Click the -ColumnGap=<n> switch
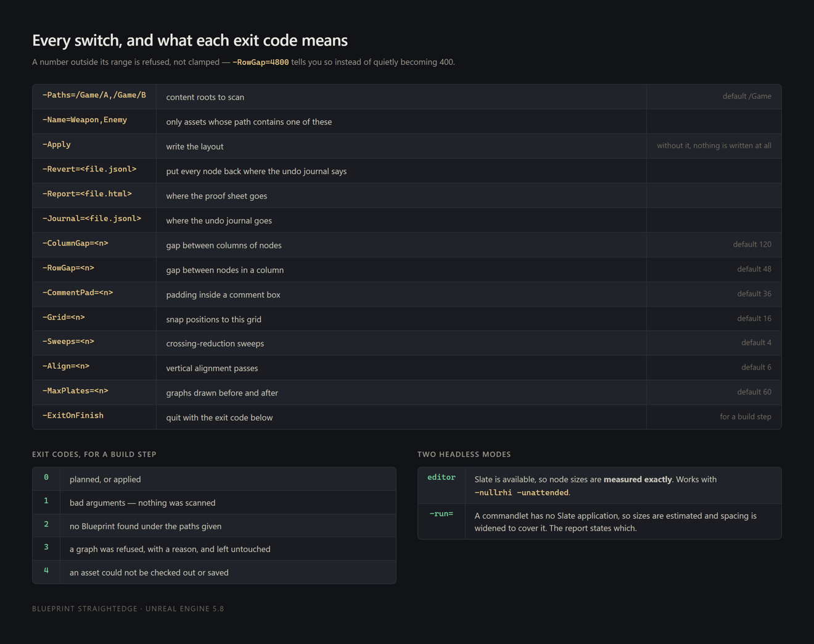Viewport: 814px width, 644px height. coord(75,244)
